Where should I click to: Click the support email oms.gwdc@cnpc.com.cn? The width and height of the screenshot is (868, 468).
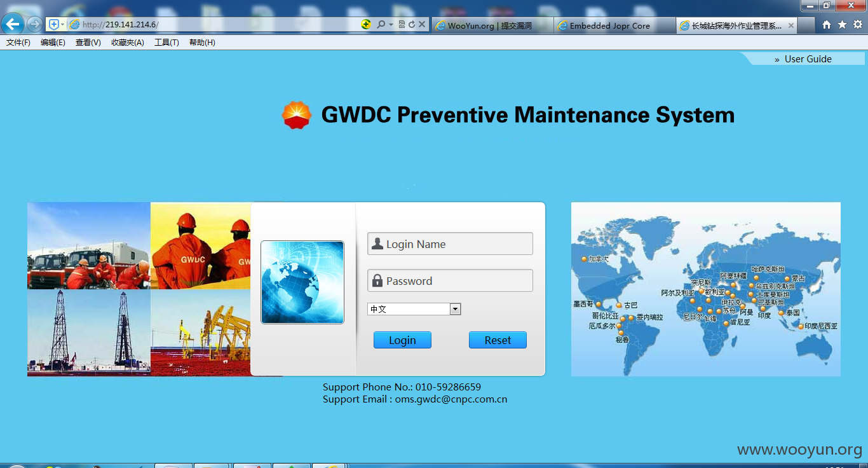[x=451, y=399]
